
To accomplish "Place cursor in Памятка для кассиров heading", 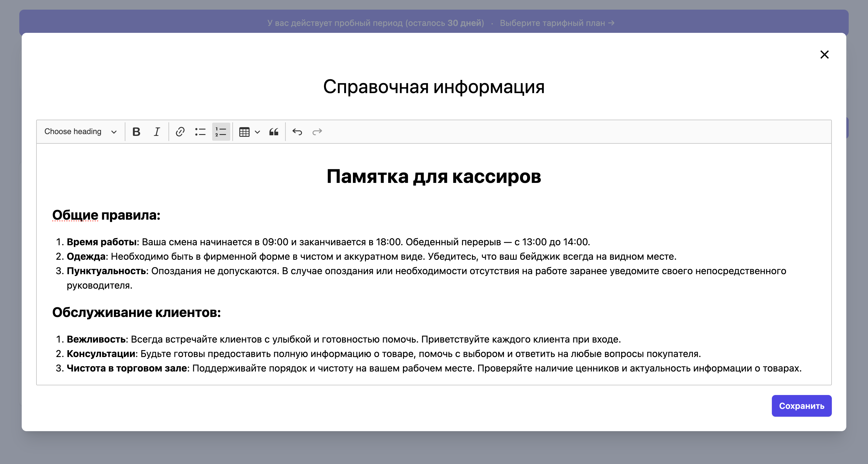I will pos(434,176).
